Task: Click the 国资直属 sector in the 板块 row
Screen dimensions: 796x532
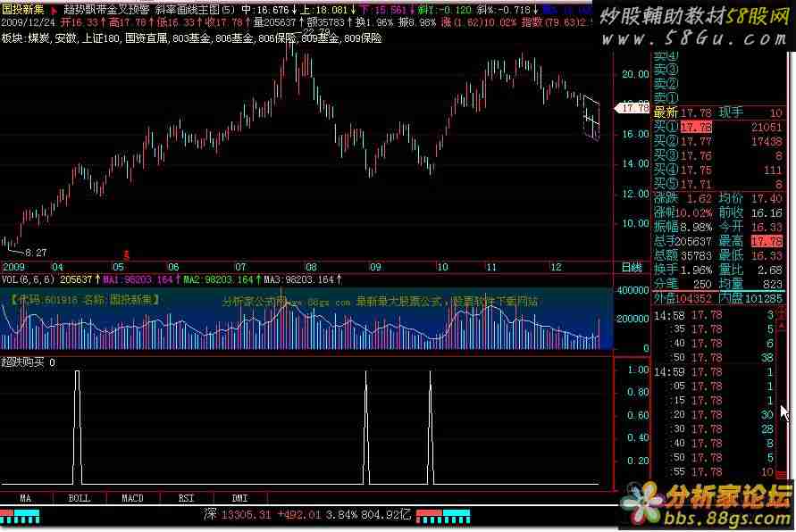Action: point(147,38)
